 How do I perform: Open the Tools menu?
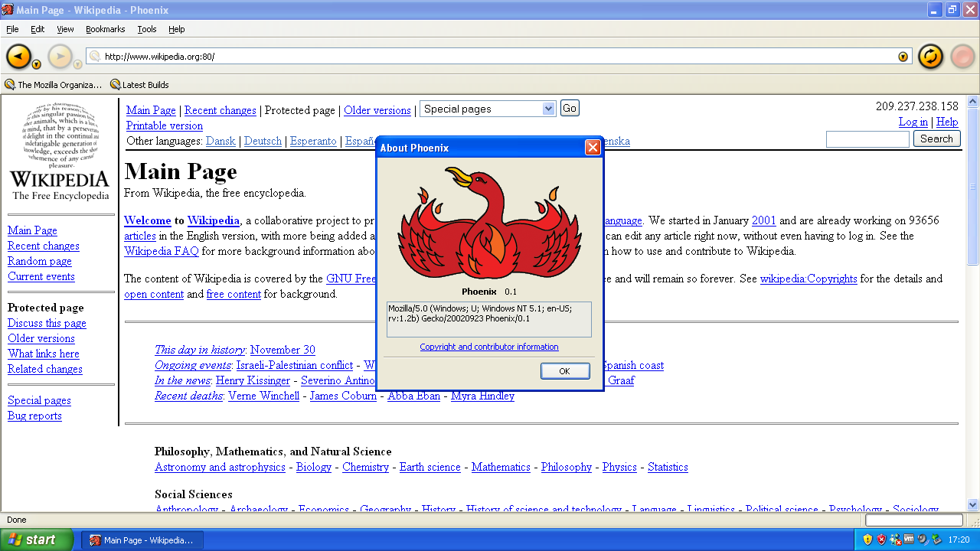click(146, 29)
